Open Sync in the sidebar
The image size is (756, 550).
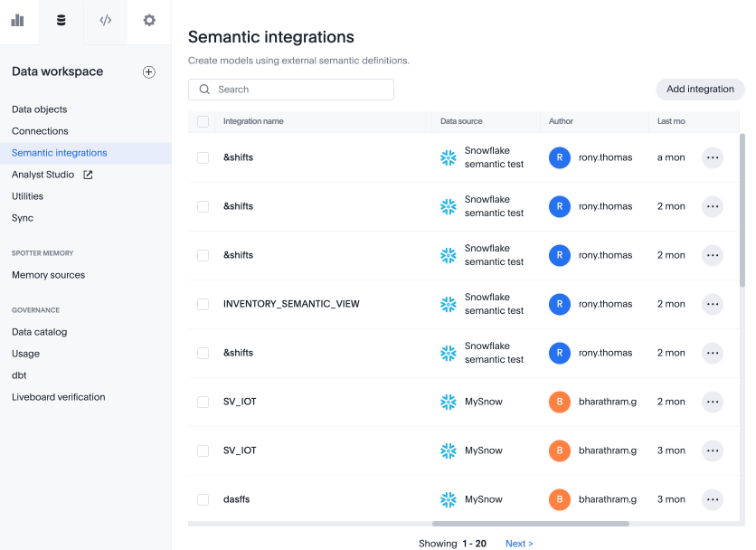coord(23,218)
